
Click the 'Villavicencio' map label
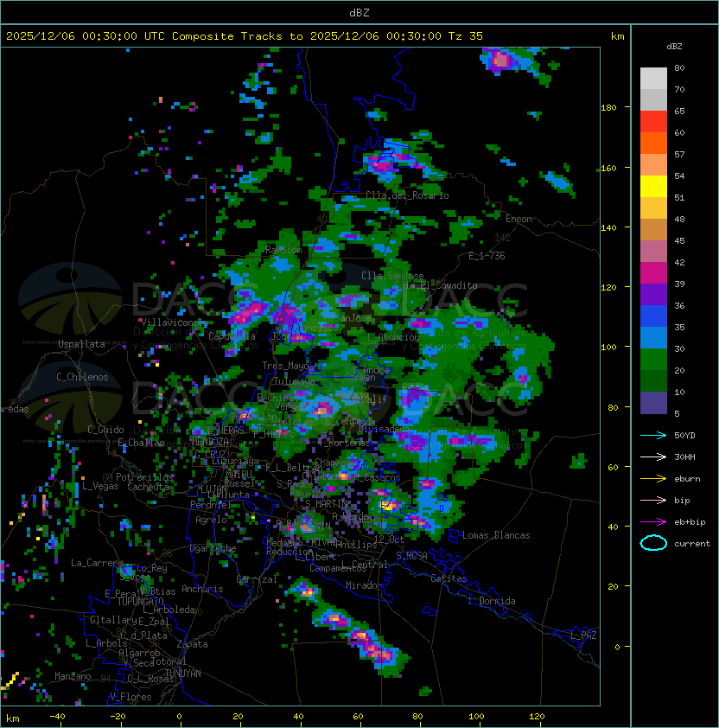(x=175, y=322)
